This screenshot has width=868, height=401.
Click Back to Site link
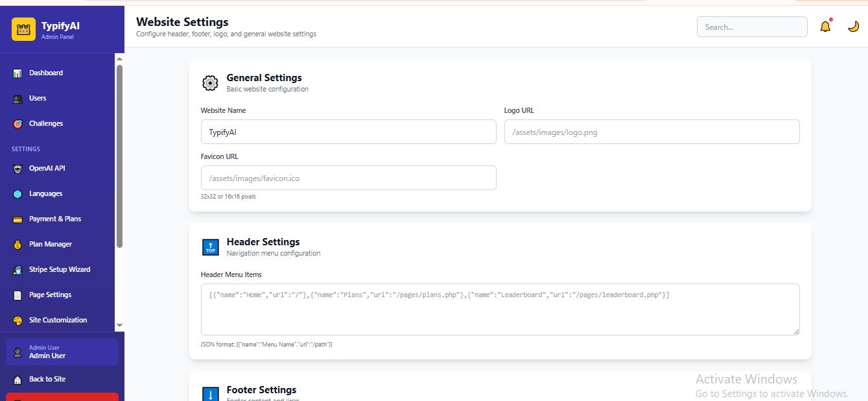47,380
